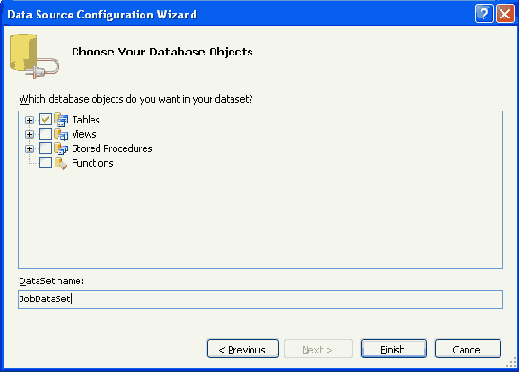The height and width of the screenshot is (372, 519).
Task: Select the Tables tree label
Action: (86, 119)
